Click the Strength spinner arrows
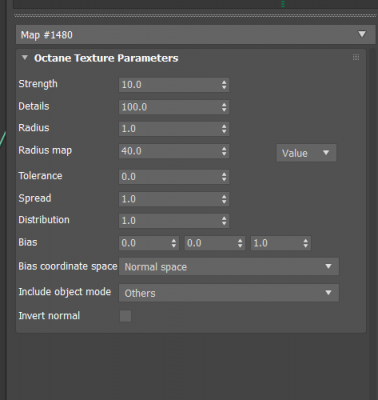Image resolution: width=378 pixels, height=400 pixels. (224, 85)
